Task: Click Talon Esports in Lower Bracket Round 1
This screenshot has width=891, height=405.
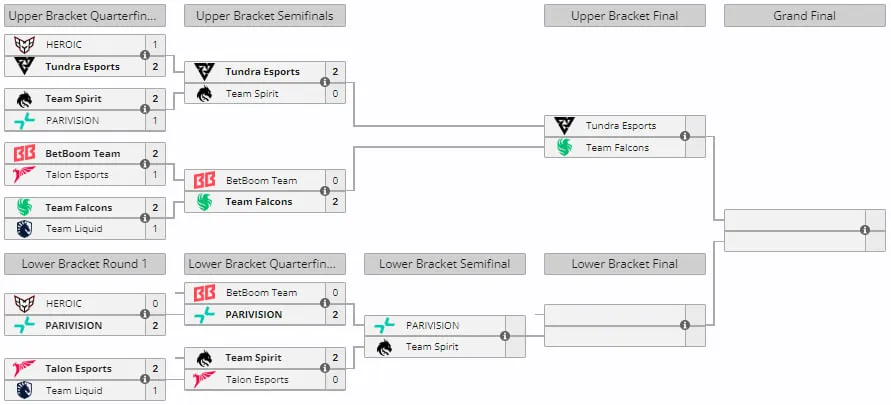Action: point(78,369)
